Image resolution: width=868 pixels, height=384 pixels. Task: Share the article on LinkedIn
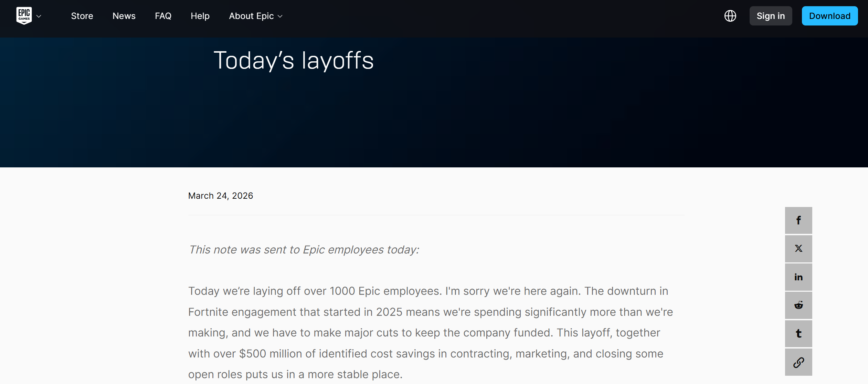pyautogui.click(x=798, y=277)
